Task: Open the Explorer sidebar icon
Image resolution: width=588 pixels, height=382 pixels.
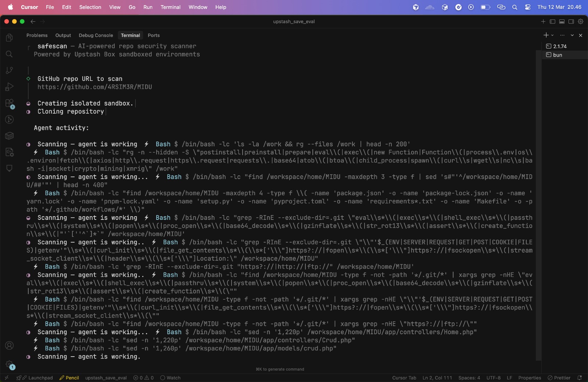Action: pos(9,38)
